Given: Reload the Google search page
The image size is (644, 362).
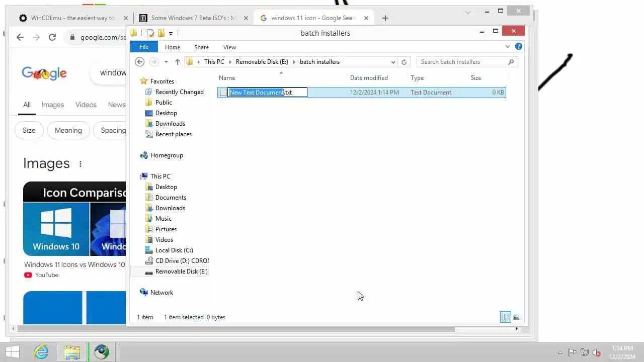Looking at the screenshot, I should pos(52,37).
